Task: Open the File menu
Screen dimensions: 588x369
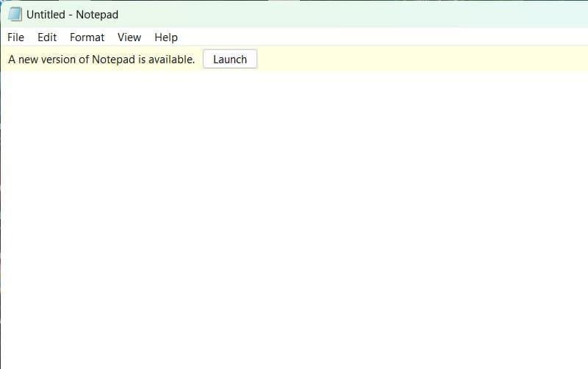Action: click(x=15, y=37)
